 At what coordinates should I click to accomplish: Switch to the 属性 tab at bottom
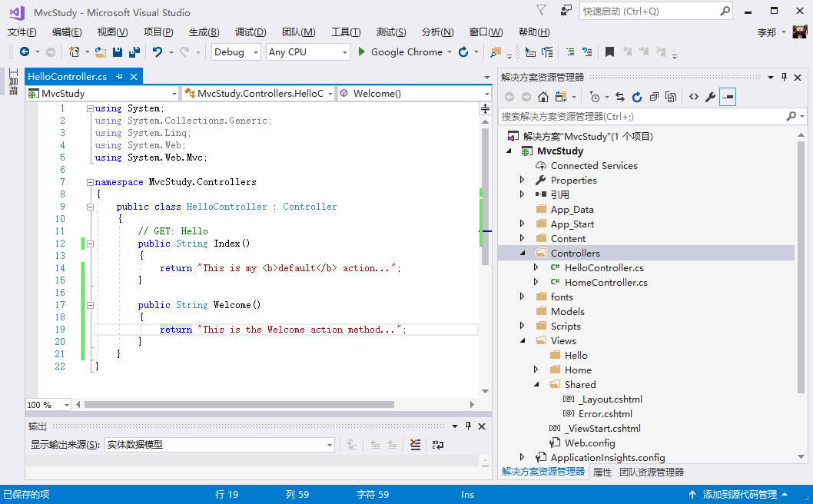point(602,472)
